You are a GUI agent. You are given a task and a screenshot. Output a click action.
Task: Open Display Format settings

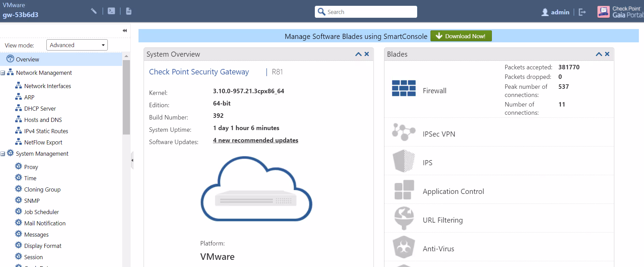[x=43, y=246]
